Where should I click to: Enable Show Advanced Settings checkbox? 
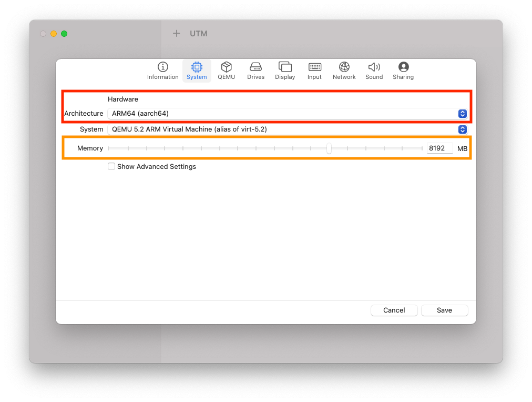(111, 166)
